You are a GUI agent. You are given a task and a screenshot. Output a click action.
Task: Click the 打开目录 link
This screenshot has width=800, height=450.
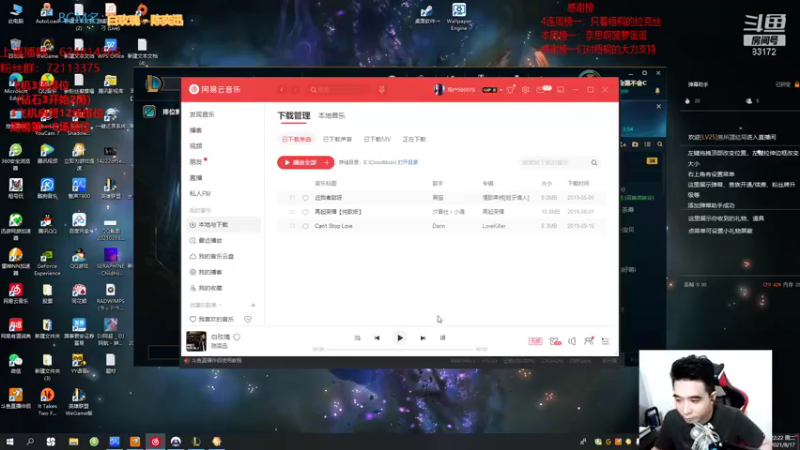point(408,162)
